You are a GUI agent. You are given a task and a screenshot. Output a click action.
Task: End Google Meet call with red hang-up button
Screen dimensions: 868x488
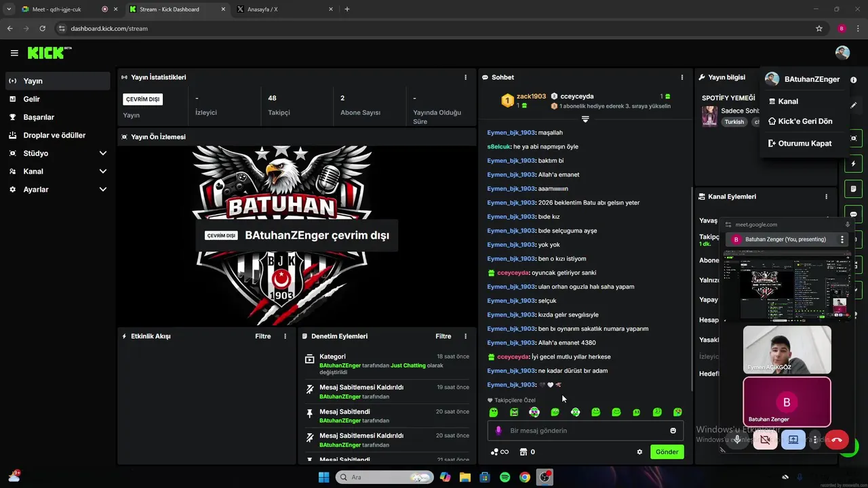[x=837, y=440]
